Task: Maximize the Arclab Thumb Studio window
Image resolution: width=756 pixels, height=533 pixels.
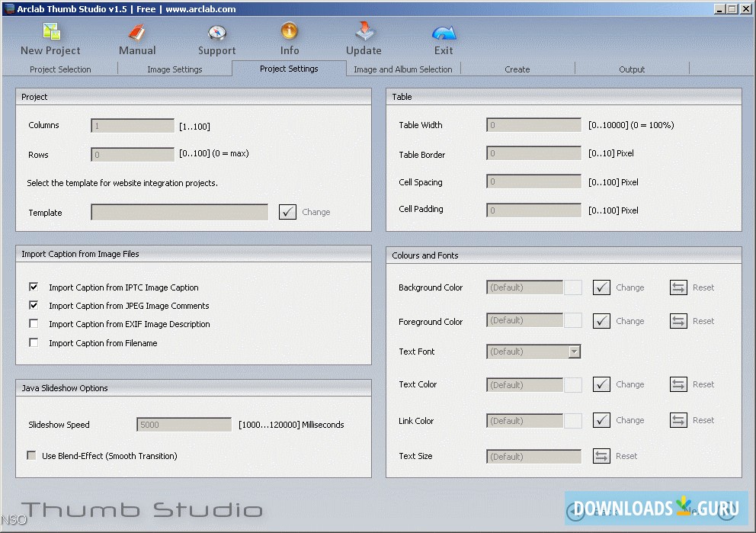Action: pos(732,8)
